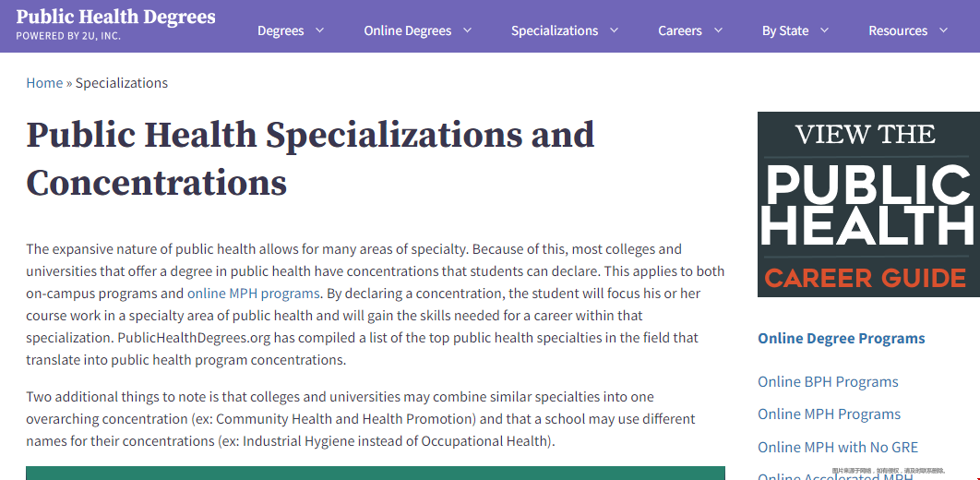Select the Careers menu item
The width and height of the screenshot is (980, 480).
tap(680, 30)
